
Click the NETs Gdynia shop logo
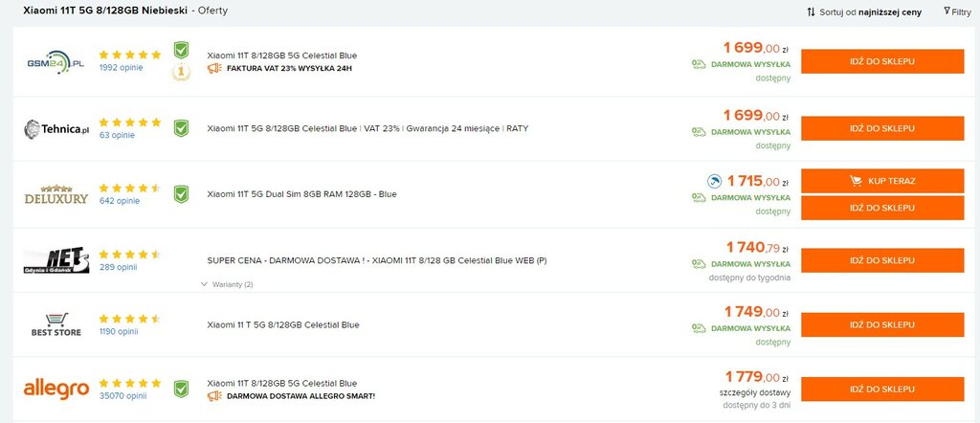[x=56, y=260]
